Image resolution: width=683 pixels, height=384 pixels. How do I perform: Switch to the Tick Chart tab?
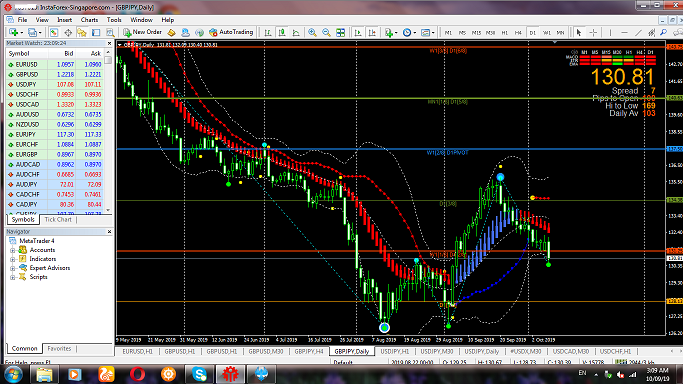tap(58, 220)
